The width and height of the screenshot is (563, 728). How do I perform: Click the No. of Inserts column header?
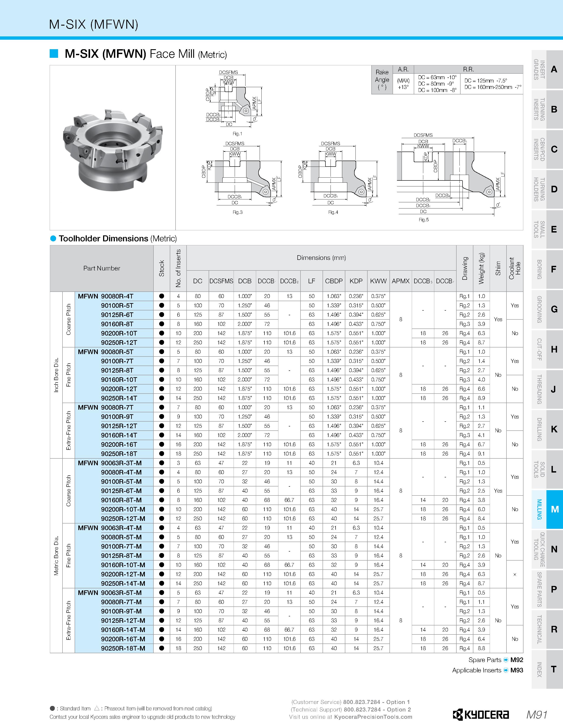coord(178,268)
